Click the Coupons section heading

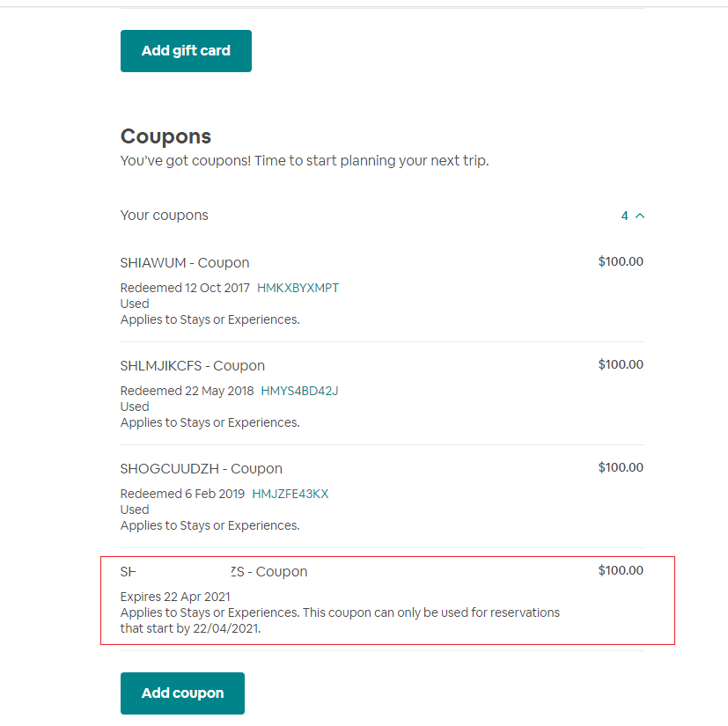(165, 136)
